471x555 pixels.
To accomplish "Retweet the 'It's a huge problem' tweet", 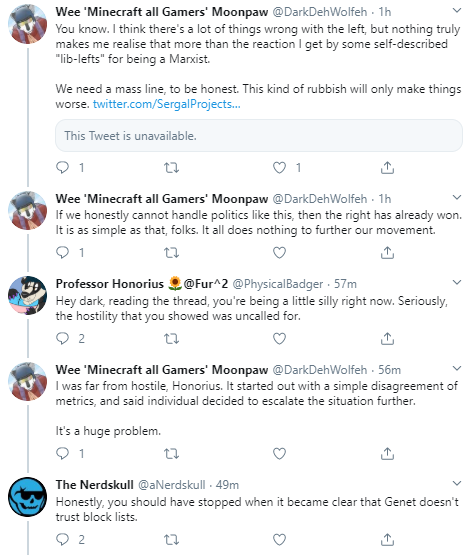I will click(x=172, y=453).
